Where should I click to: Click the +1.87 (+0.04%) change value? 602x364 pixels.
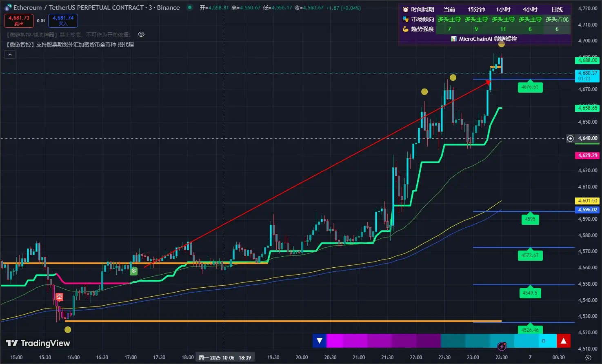[343, 8]
